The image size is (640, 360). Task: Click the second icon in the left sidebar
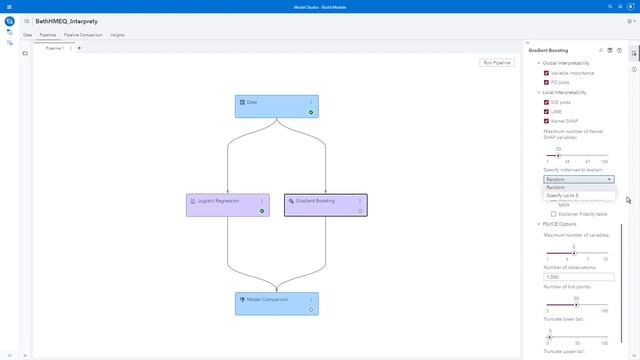coord(9,32)
